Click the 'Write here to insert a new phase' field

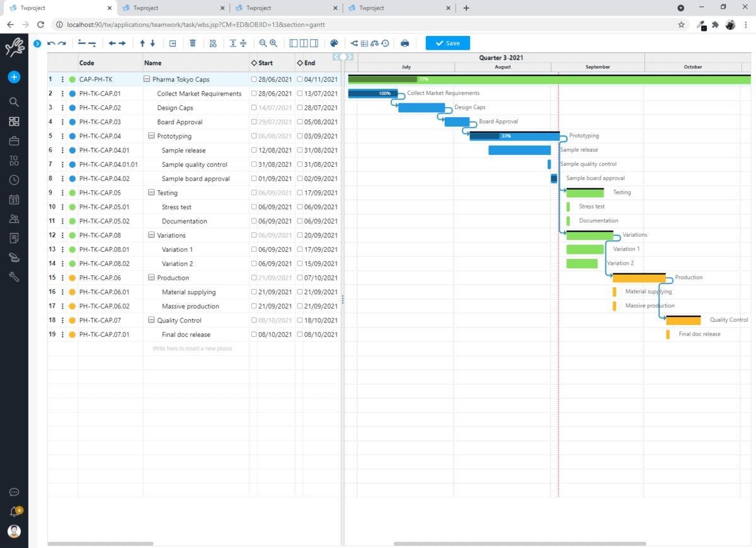point(193,348)
